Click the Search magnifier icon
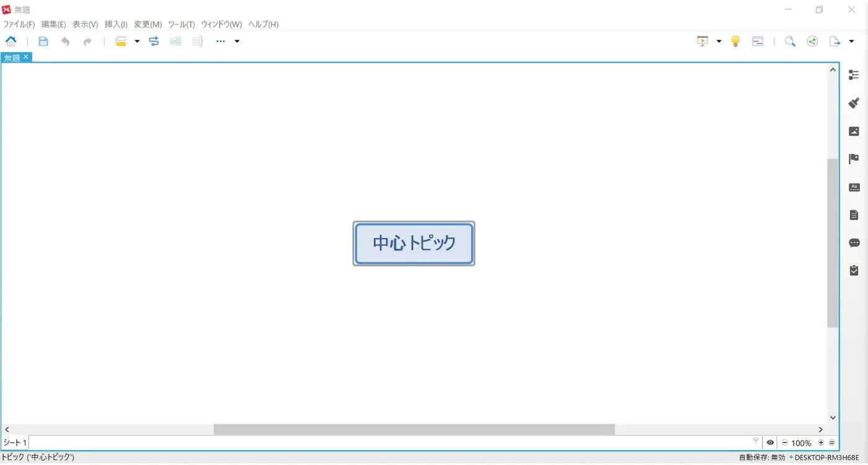The width and height of the screenshot is (868, 465). [x=790, y=41]
